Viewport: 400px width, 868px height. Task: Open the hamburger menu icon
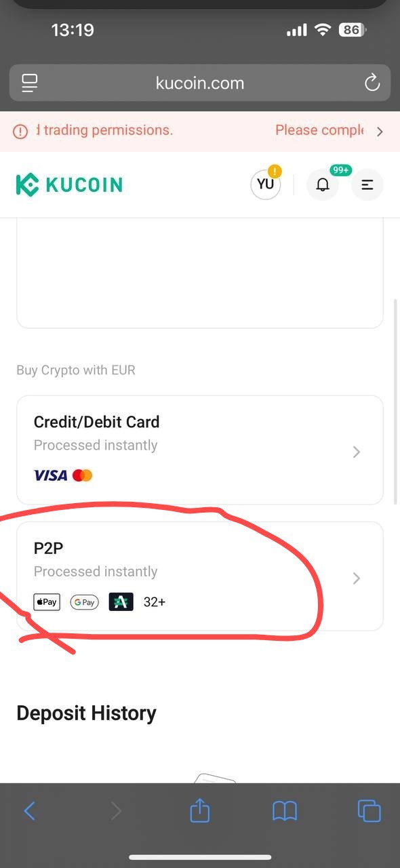pos(367,184)
